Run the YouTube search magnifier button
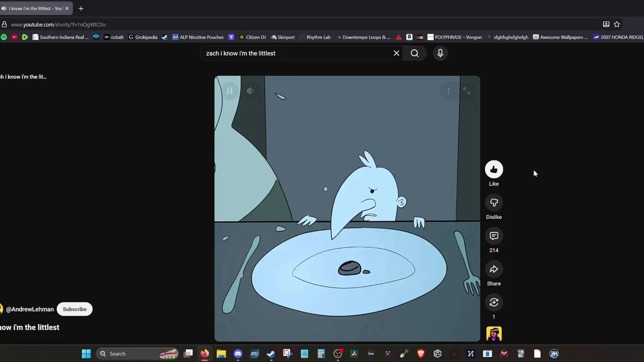The height and width of the screenshot is (362, 644). point(415,53)
